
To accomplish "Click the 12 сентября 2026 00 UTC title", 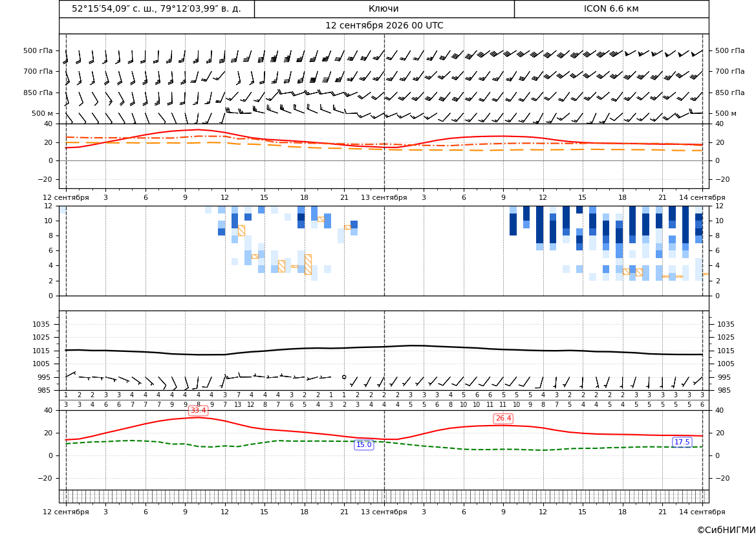I will coord(384,26).
